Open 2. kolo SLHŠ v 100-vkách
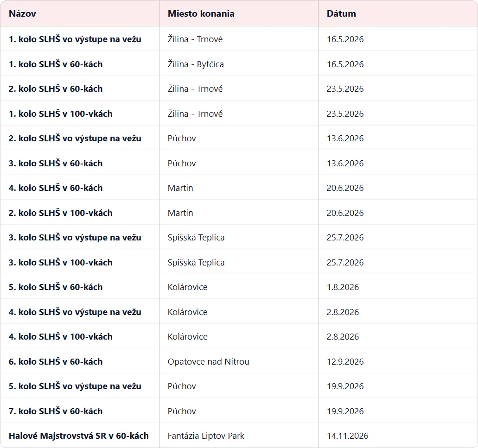The image size is (478, 448). tap(61, 213)
